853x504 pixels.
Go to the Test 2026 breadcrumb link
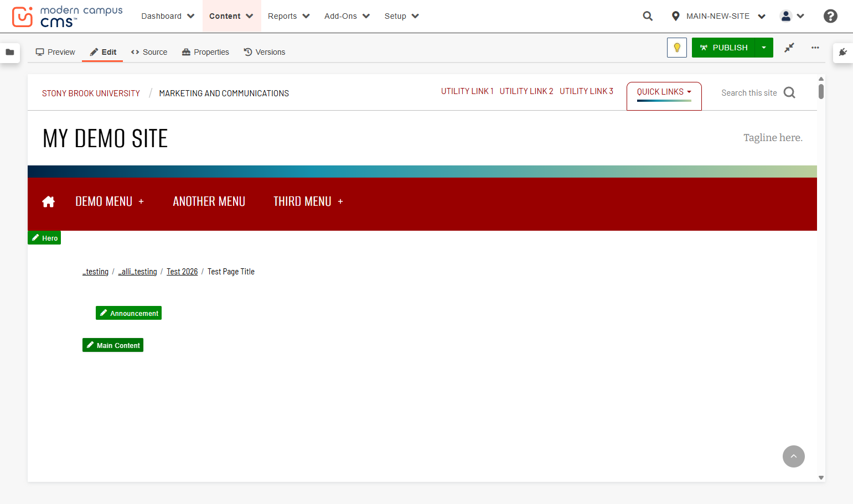tap(182, 272)
